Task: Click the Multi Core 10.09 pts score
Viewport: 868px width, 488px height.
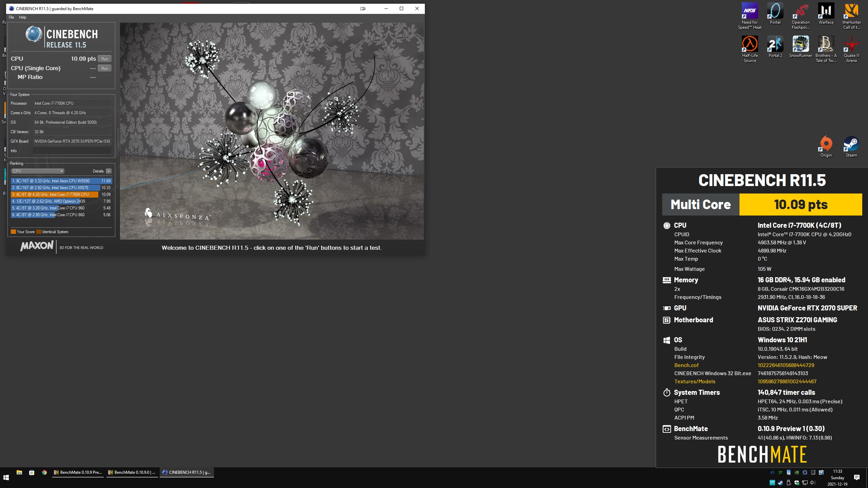Action: click(801, 204)
